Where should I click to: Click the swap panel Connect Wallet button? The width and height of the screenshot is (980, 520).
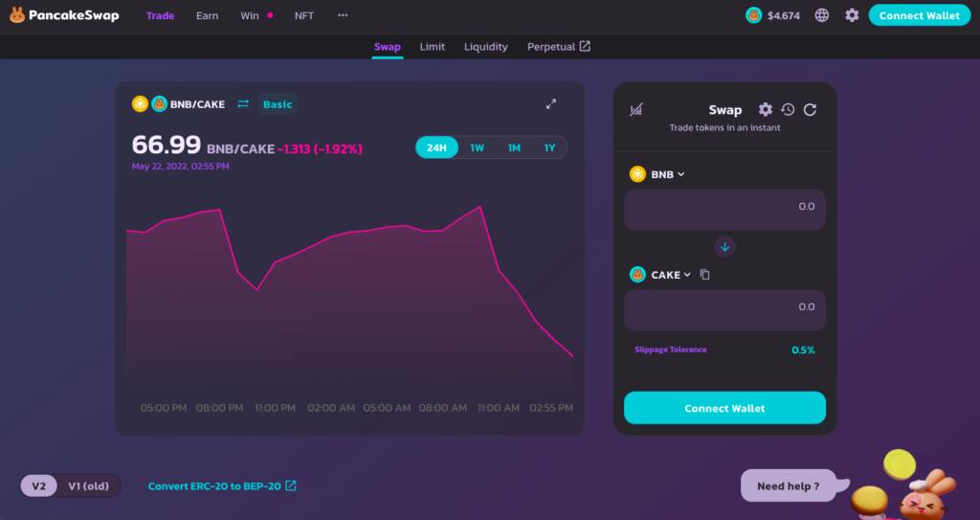pos(725,408)
